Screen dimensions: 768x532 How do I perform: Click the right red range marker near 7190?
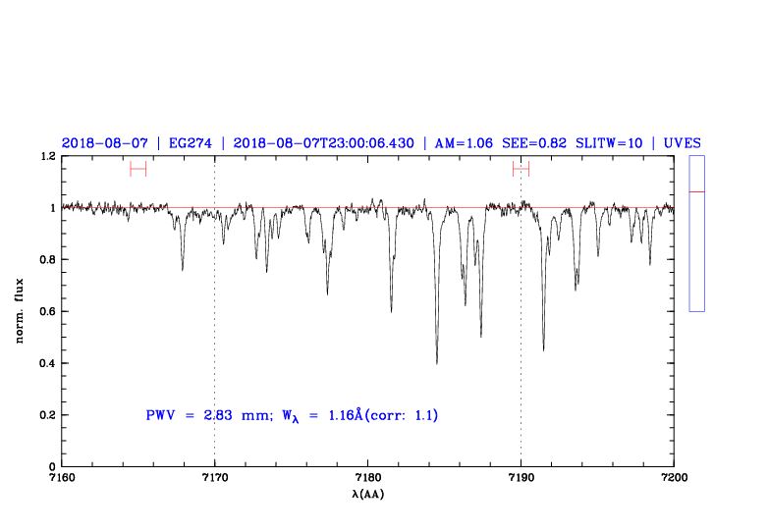point(521,169)
